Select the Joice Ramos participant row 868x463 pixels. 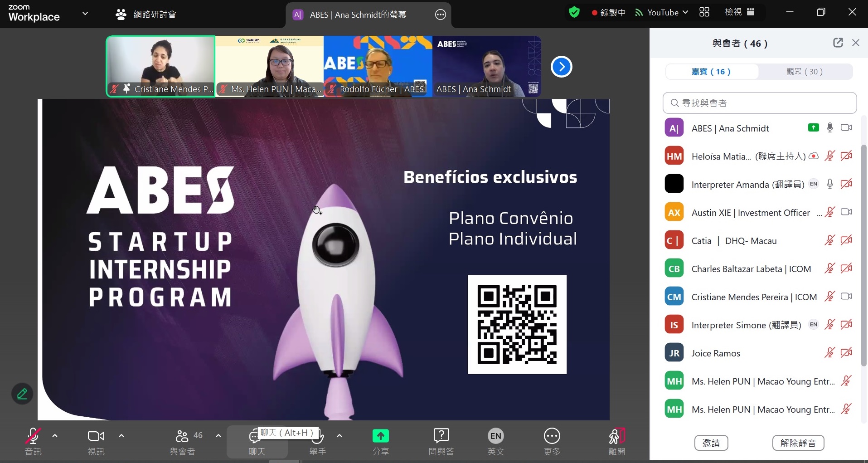tap(759, 353)
